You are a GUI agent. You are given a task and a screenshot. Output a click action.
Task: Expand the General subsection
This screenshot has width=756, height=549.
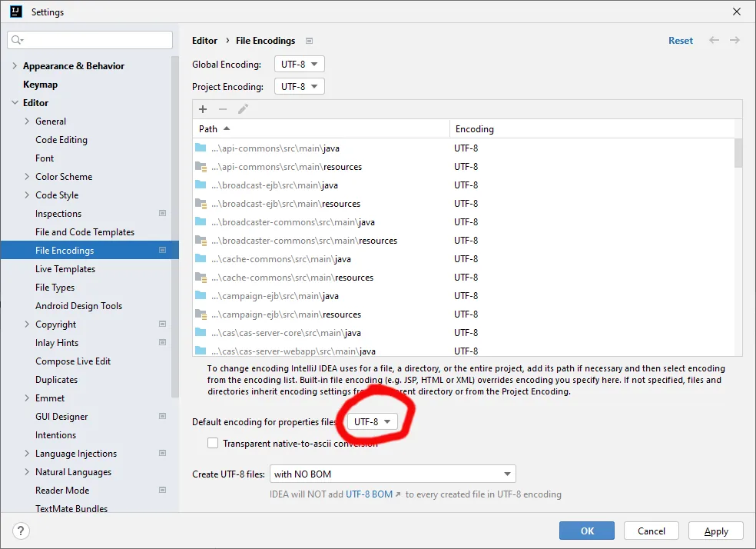[x=27, y=121]
